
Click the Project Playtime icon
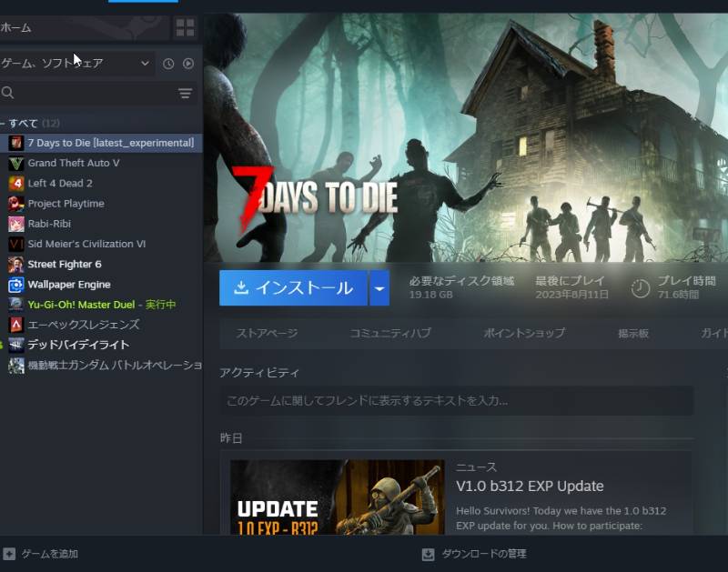pos(15,204)
